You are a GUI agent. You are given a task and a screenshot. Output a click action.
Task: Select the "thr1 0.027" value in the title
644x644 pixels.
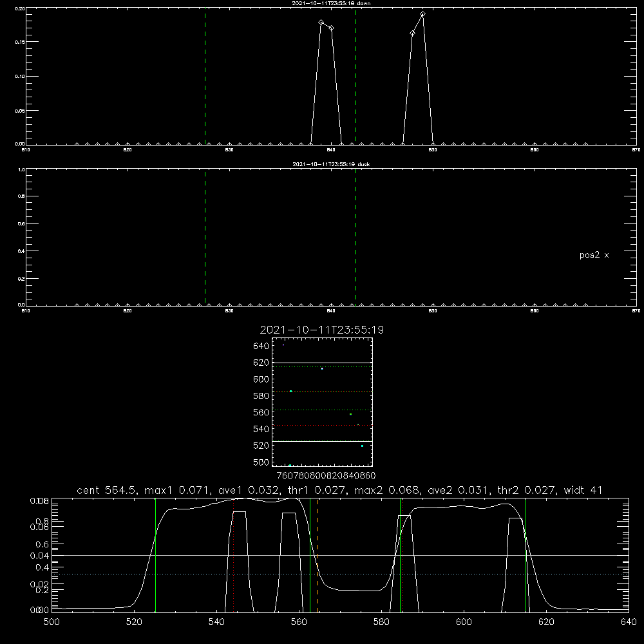[317, 490]
